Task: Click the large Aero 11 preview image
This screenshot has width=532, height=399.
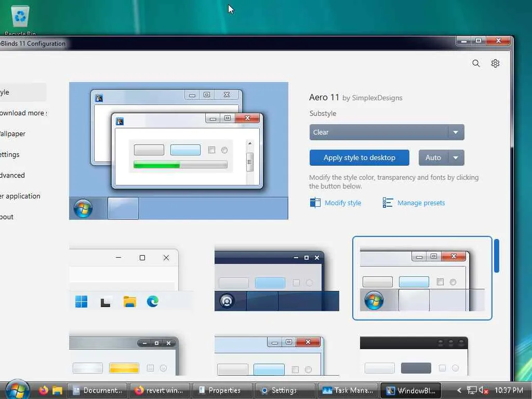Action: click(179, 151)
